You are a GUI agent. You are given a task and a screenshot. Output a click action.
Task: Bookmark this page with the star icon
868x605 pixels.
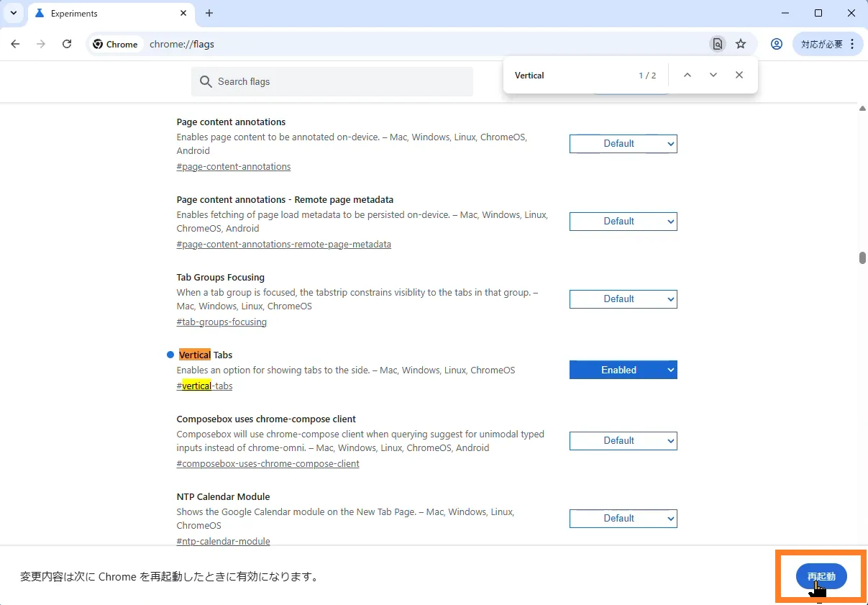coord(741,44)
